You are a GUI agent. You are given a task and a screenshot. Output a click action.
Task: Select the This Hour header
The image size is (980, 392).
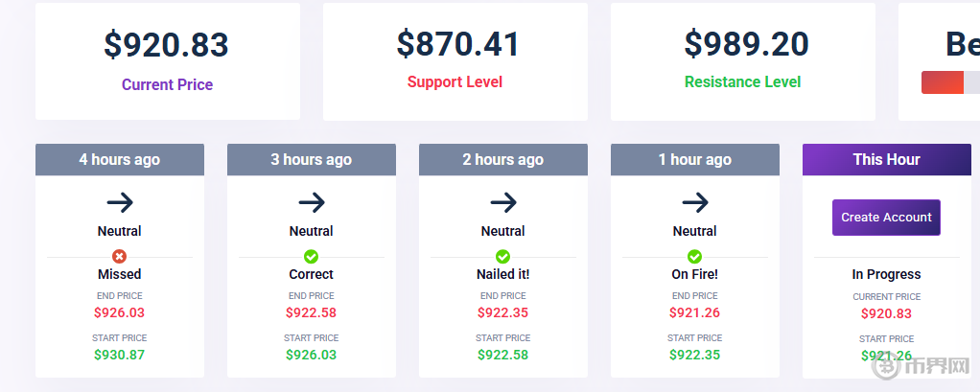pyautogui.click(x=887, y=160)
